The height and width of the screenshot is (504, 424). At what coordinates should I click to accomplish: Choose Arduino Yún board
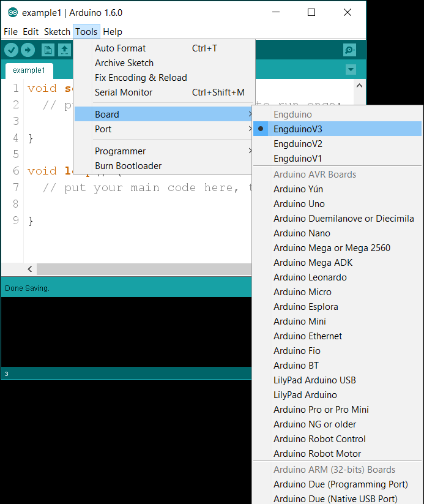(337, 189)
